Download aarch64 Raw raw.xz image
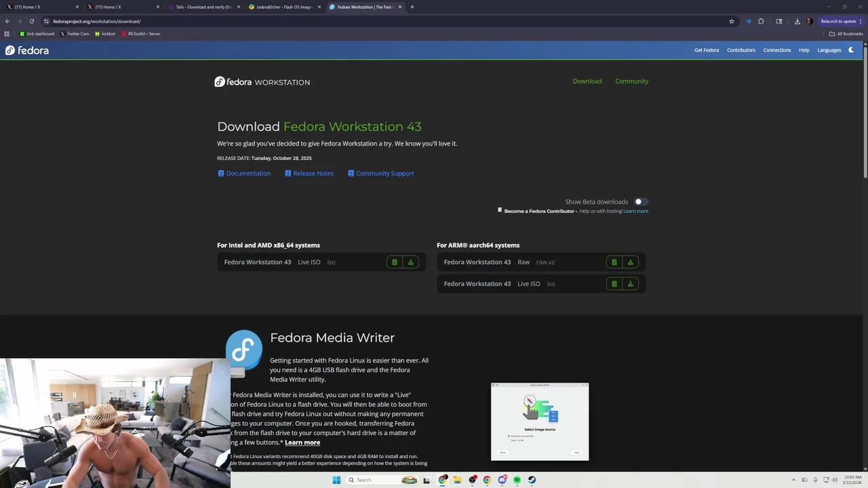Image resolution: width=868 pixels, height=488 pixels. point(630,262)
